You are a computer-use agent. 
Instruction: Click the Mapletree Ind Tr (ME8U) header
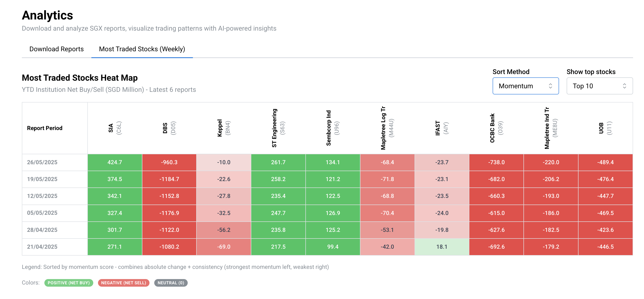pos(551,128)
